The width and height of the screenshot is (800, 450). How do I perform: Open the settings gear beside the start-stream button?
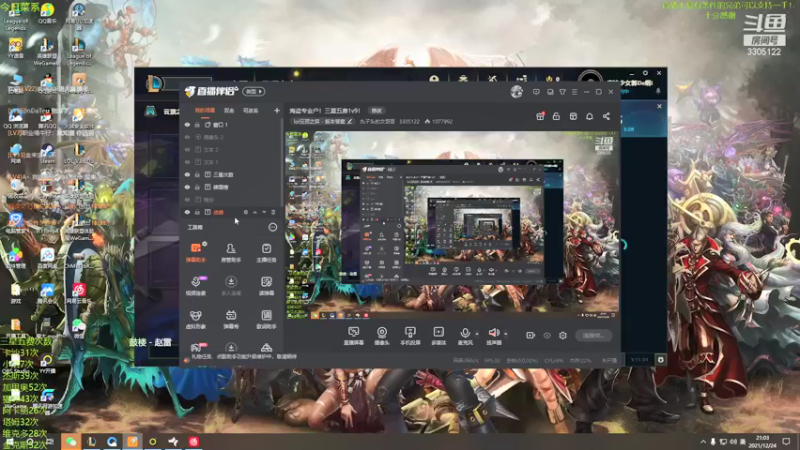(563, 335)
